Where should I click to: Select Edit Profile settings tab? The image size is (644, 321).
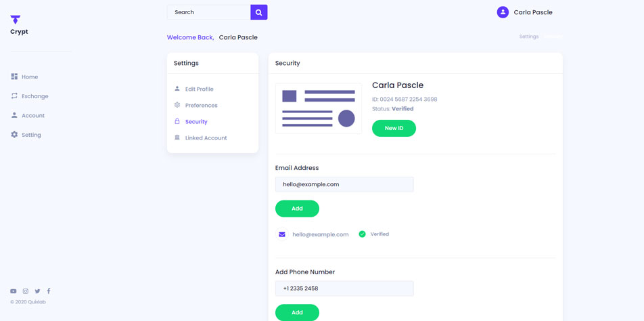pos(199,89)
